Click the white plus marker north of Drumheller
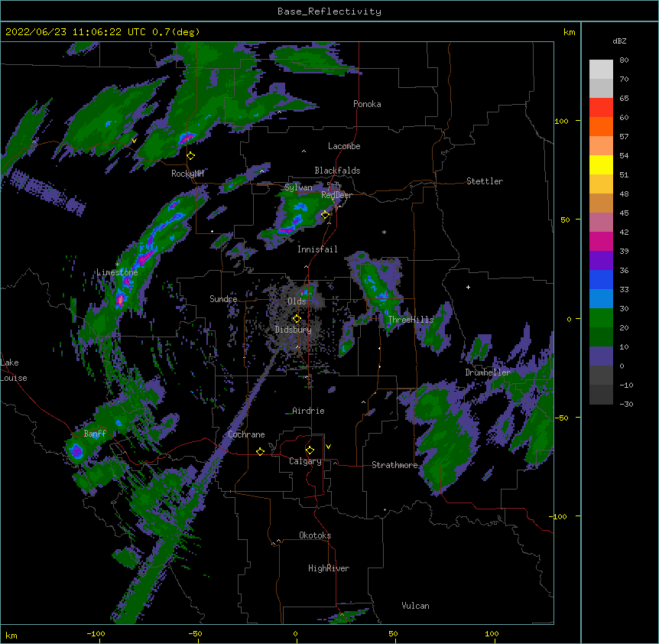 coord(468,287)
